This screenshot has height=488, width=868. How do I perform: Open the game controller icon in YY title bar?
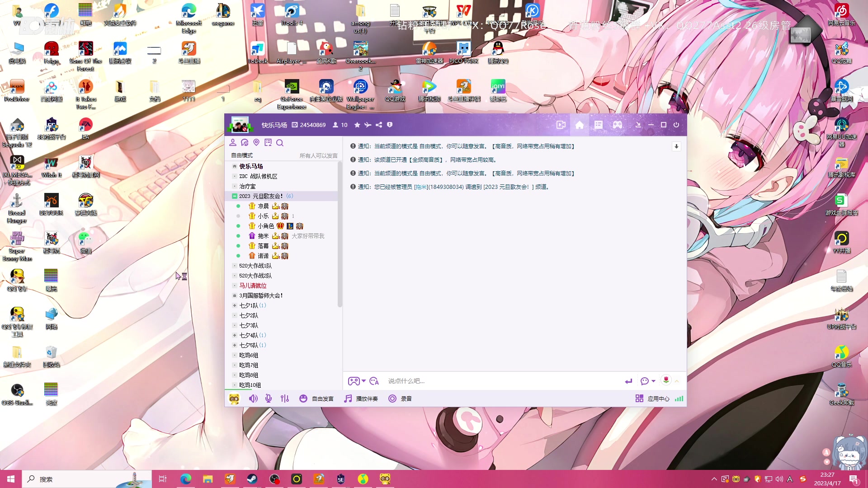point(618,125)
